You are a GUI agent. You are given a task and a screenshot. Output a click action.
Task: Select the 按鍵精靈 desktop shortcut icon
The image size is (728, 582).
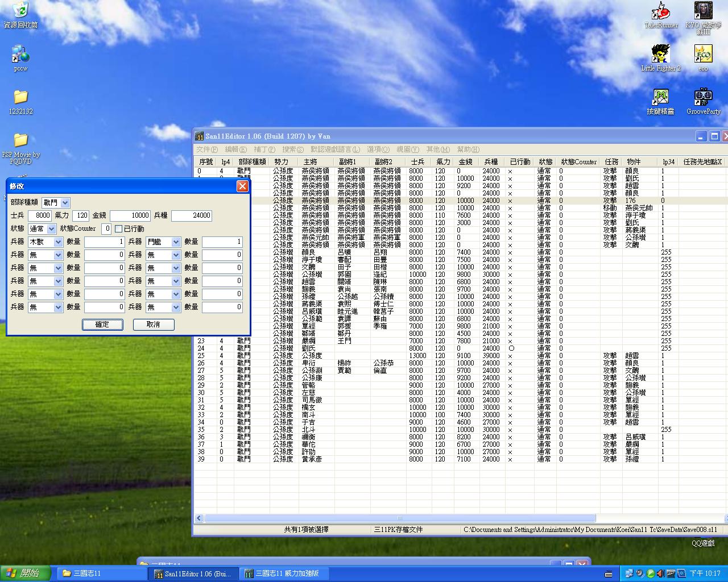click(660, 97)
